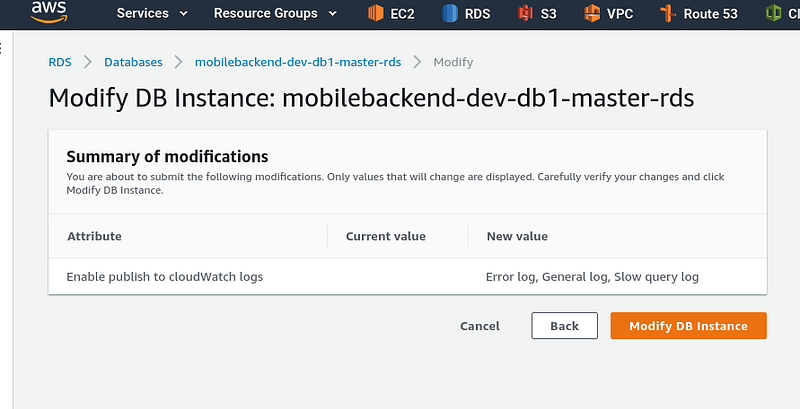Image resolution: width=800 pixels, height=409 pixels.
Task: Click the Cancel button
Action: pos(480,326)
